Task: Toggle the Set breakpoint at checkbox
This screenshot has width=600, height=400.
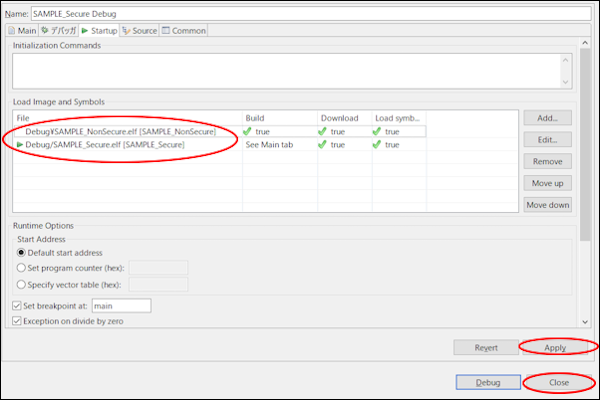Action: 16,305
